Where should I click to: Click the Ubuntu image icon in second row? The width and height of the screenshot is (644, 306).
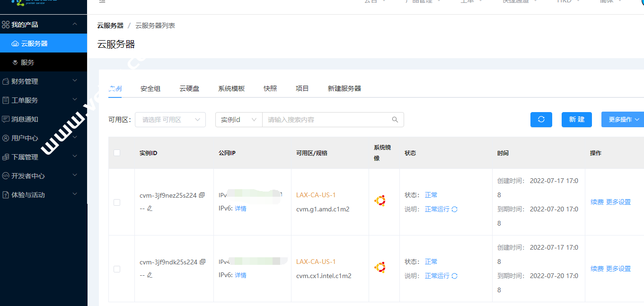tap(379, 268)
